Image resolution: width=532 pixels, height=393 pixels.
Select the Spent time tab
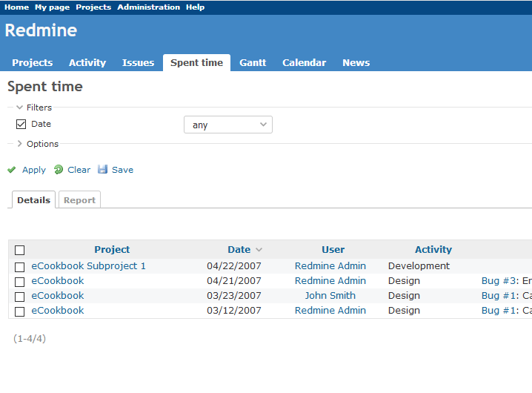pyautogui.click(x=197, y=63)
